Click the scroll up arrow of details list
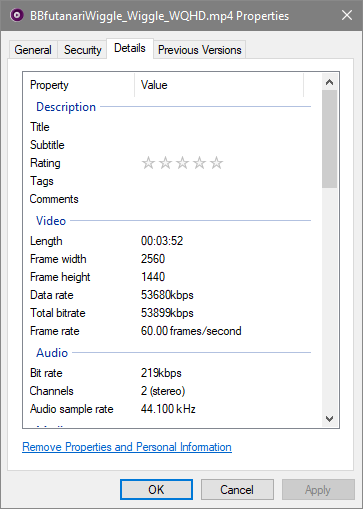Image resolution: width=363 pixels, height=509 pixels. pyautogui.click(x=329, y=82)
